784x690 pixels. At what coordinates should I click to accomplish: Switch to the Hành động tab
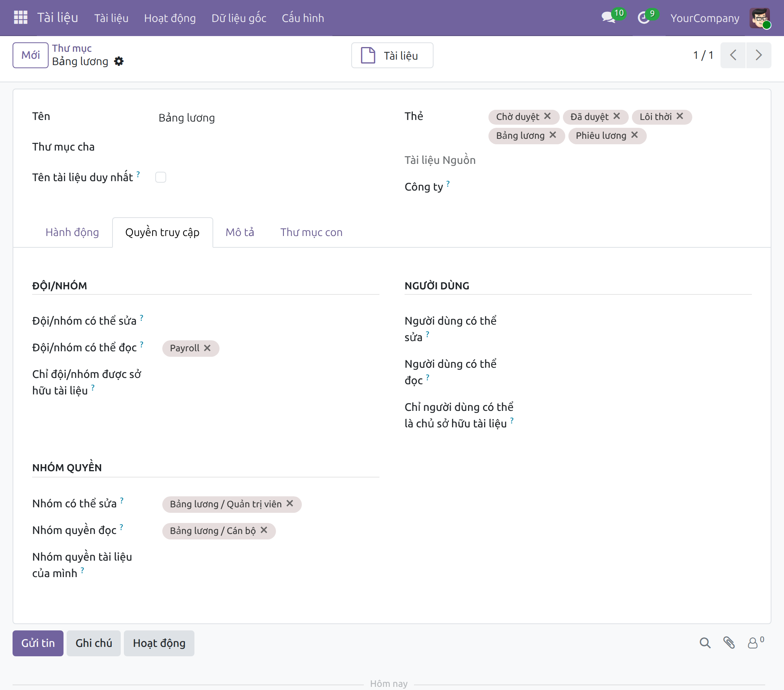pos(72,232)
